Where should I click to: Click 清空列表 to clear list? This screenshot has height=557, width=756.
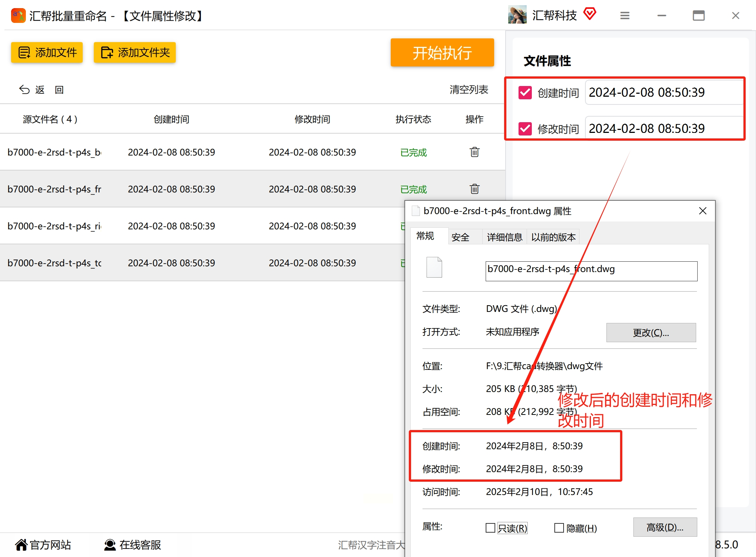(469, 90)
